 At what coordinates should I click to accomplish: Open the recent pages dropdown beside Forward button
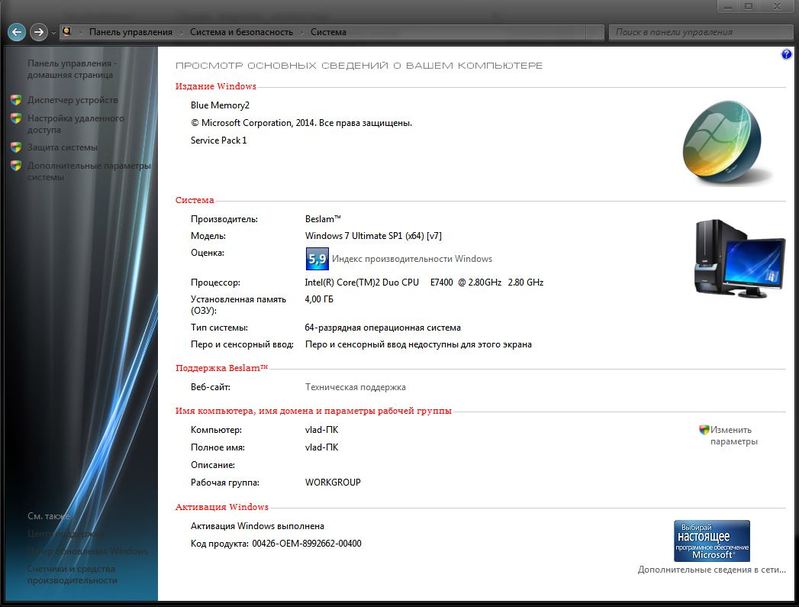[53, 32]
